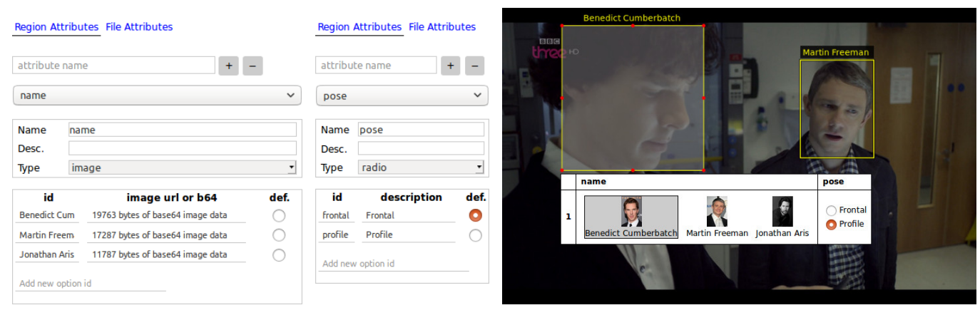Click 'pose' column header in annotation popup
980x325 pixels.
[x=833, y=182]
